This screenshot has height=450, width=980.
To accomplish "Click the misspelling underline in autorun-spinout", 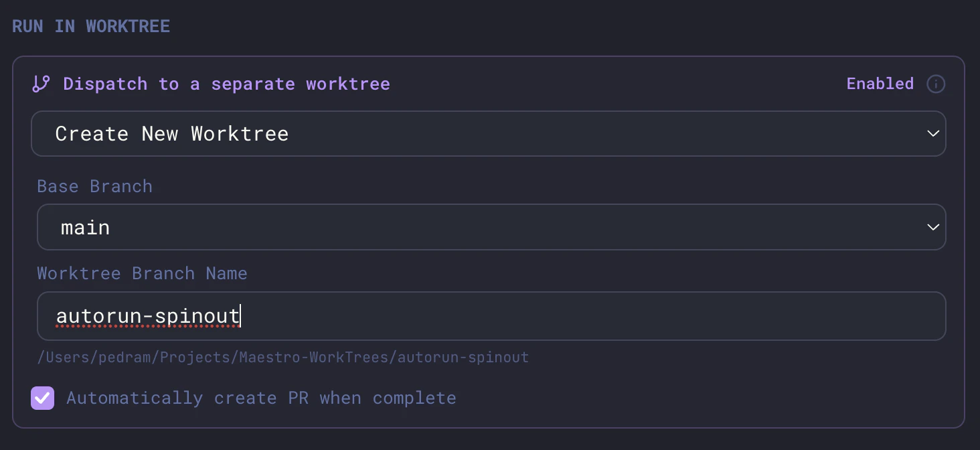I will [147, 327].
